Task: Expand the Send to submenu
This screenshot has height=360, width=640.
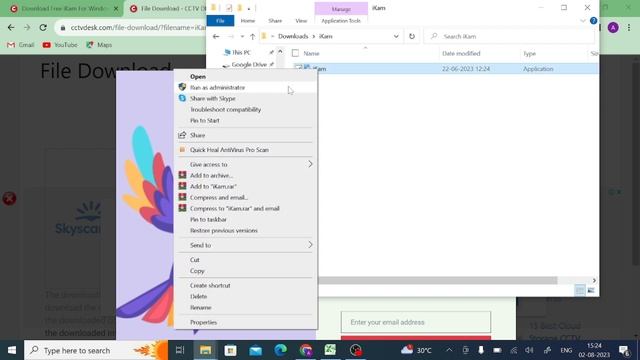Action: (x=246, y=245)
